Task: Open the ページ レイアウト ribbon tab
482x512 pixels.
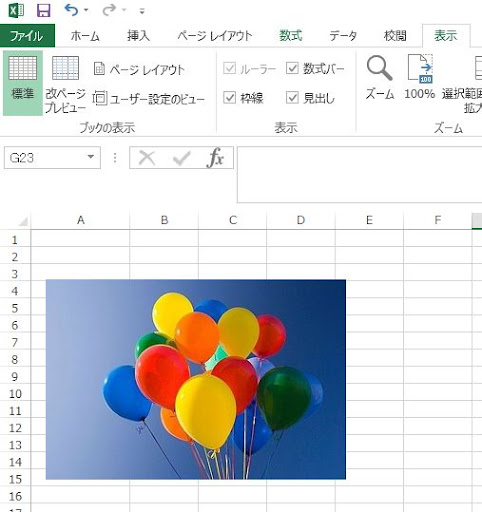Action: pyautogui.click(x=215, y=36)
